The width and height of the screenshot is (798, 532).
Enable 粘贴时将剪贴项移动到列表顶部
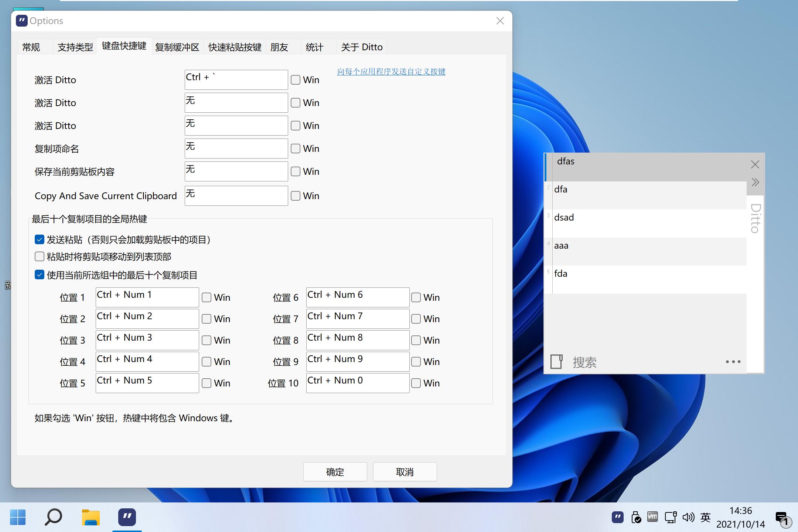[39, 256]
